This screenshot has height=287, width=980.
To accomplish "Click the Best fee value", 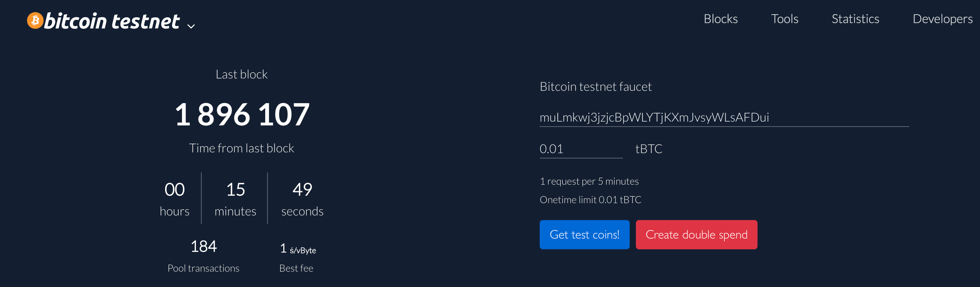I will (x=298, y=249).
